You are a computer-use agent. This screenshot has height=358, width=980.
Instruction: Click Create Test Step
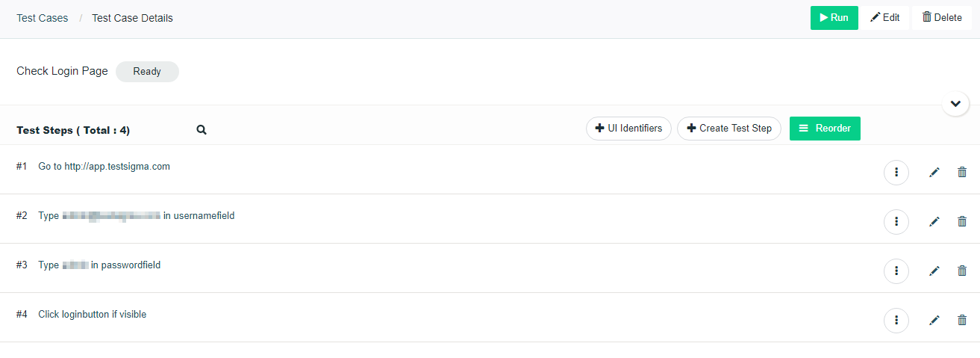728,129
